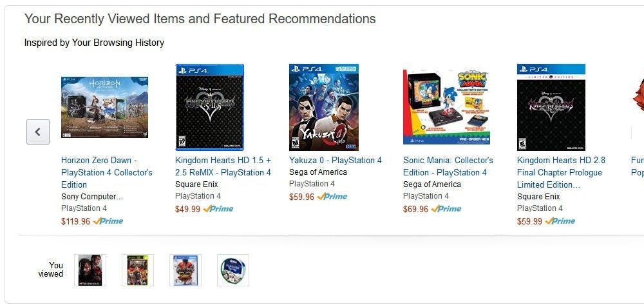
Task: Click the Kingdom Hearts 2.8 Limited Edition cover
Action: tap(551, 107)
